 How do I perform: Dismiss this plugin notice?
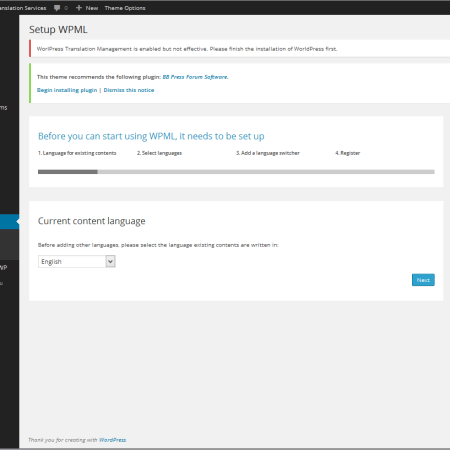pyautogui.click(x=129, y=90)
